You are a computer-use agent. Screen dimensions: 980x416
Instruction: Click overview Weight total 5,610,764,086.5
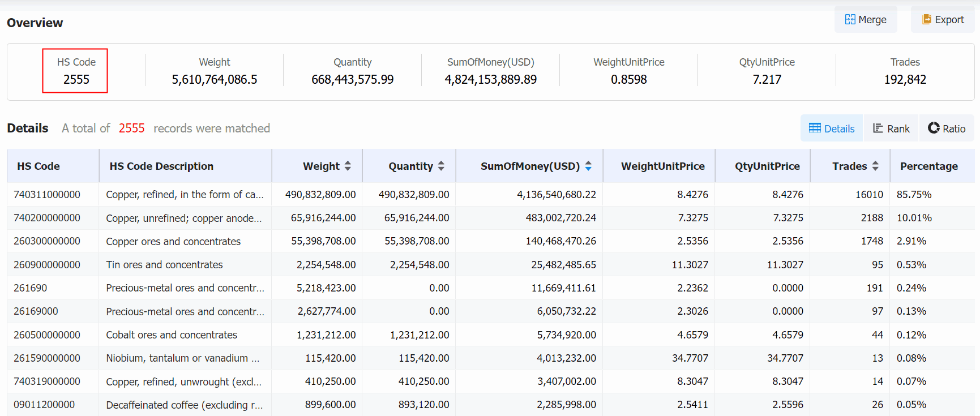215,80
